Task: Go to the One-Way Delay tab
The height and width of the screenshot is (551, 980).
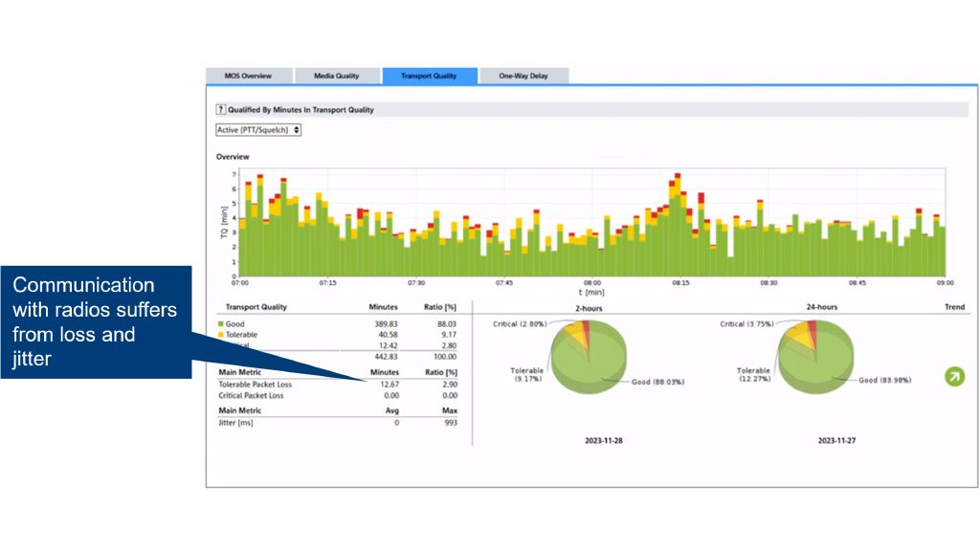Action: coord(523,76)
